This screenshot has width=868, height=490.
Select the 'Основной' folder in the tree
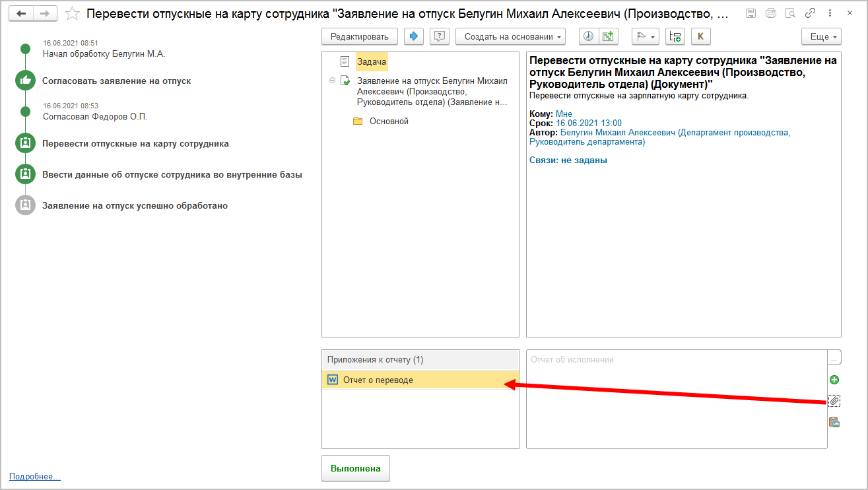point(389,121)
